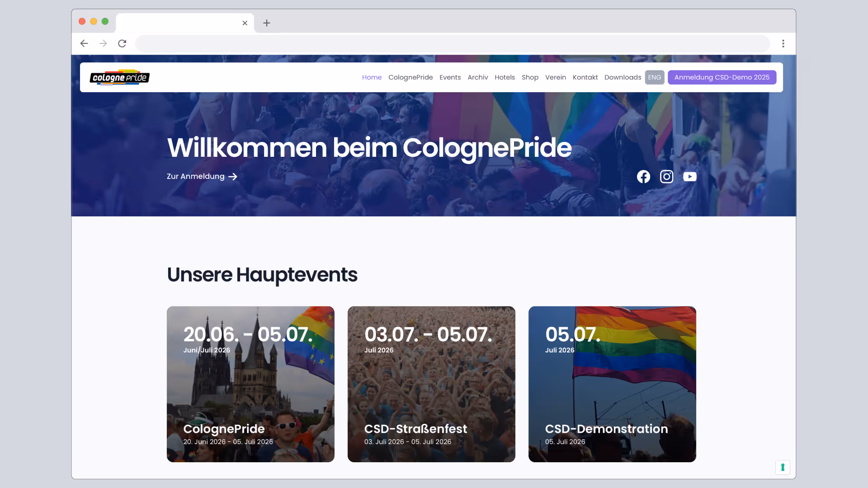Click the green accessibility widget icon

(x=783, y=467)
